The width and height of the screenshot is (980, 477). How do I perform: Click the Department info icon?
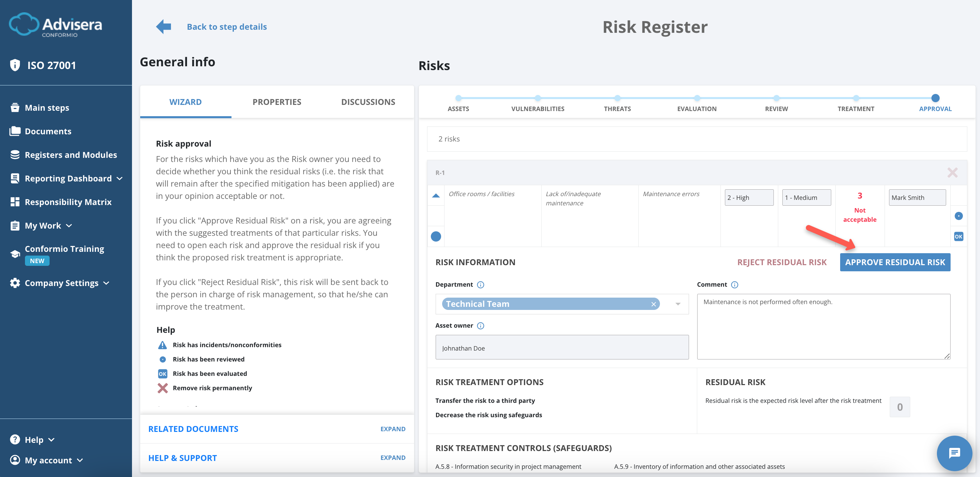(x=481, y=284)
